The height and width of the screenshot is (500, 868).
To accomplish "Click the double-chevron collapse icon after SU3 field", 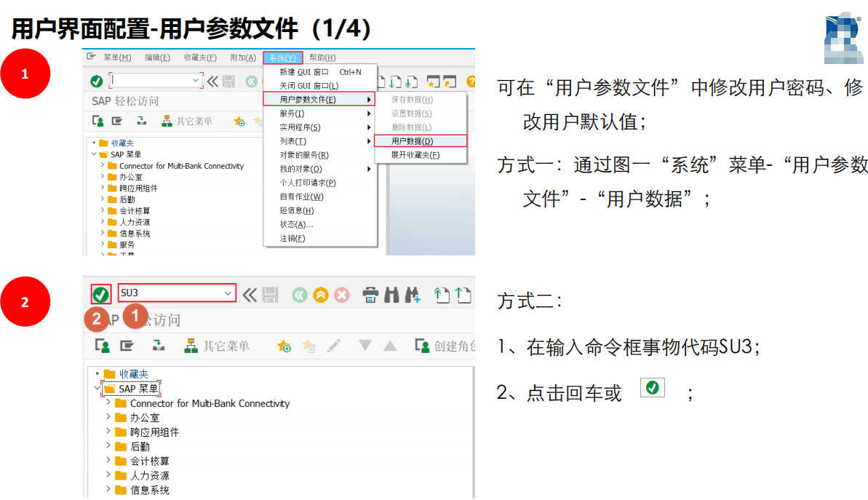I will (250, 295).
